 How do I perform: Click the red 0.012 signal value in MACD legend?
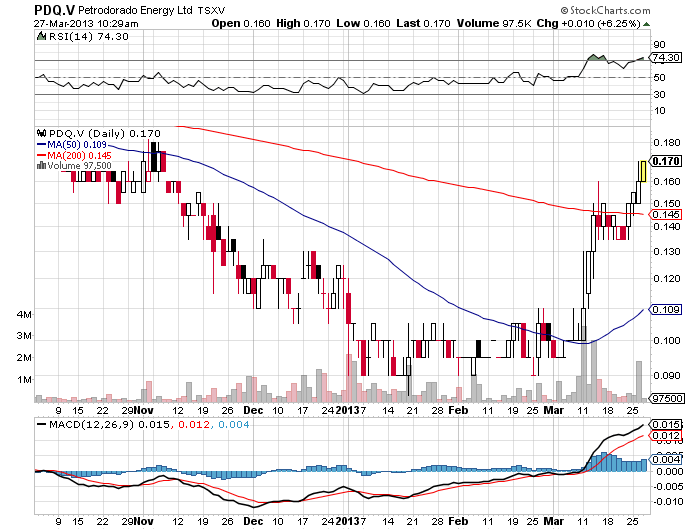(193, 424)
